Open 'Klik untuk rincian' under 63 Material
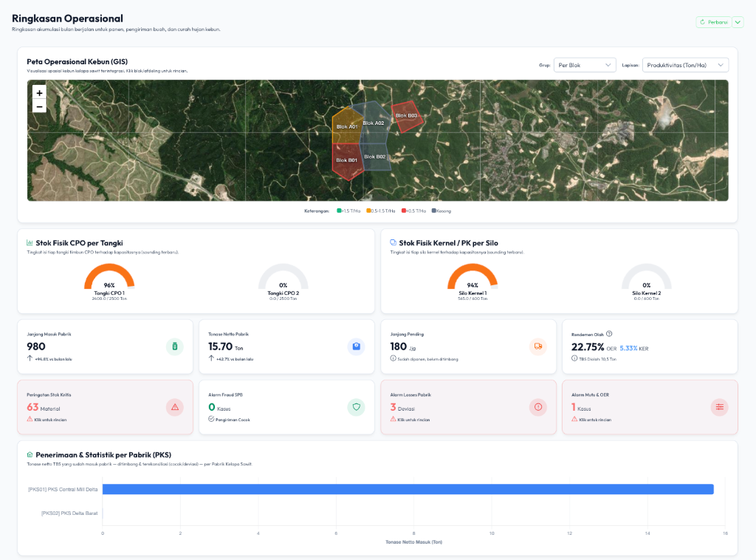This screenshot has width=756, height=560. point(50,420)
